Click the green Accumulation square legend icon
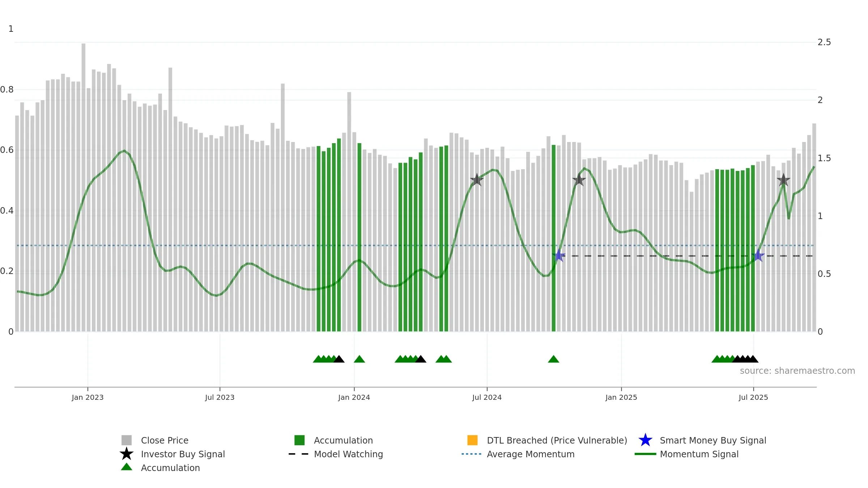The image size is (868, 488). pos(299,440)
